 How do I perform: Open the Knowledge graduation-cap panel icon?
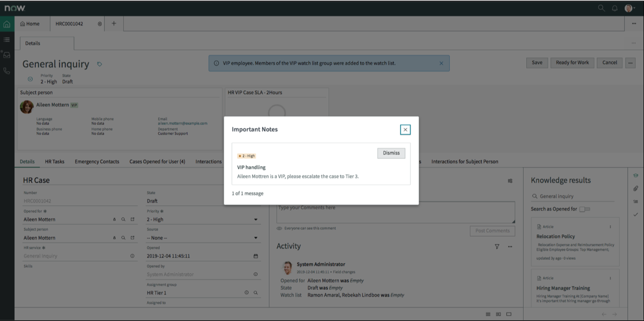pos(636,176)
